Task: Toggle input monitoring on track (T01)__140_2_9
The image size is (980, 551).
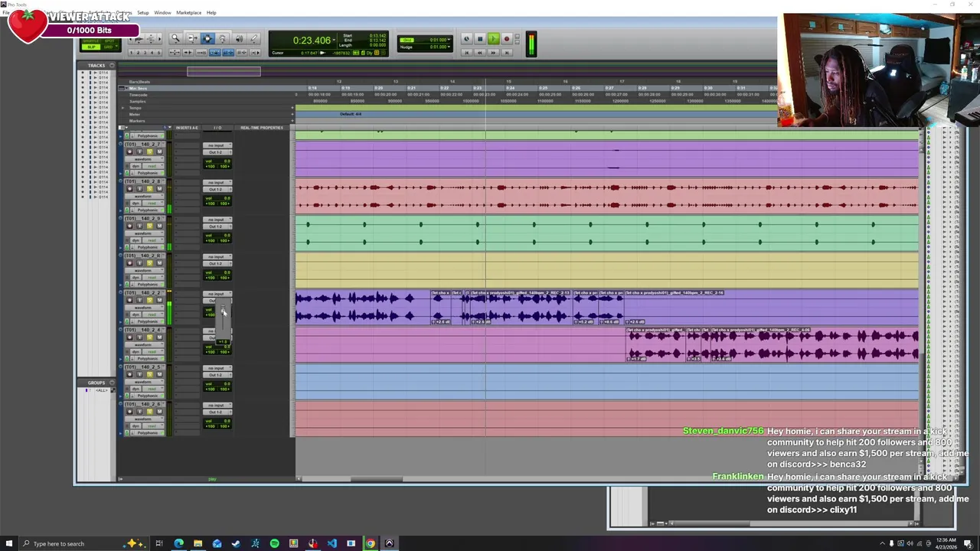Action: tap(140, 226)
